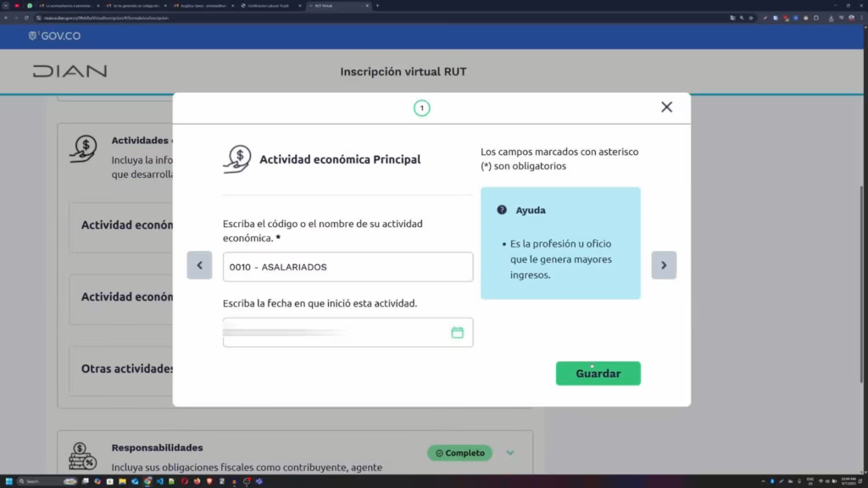Screen dimensions: 868x488
Task: Go to previous step with left arrow
Action: tap(199, 265)
